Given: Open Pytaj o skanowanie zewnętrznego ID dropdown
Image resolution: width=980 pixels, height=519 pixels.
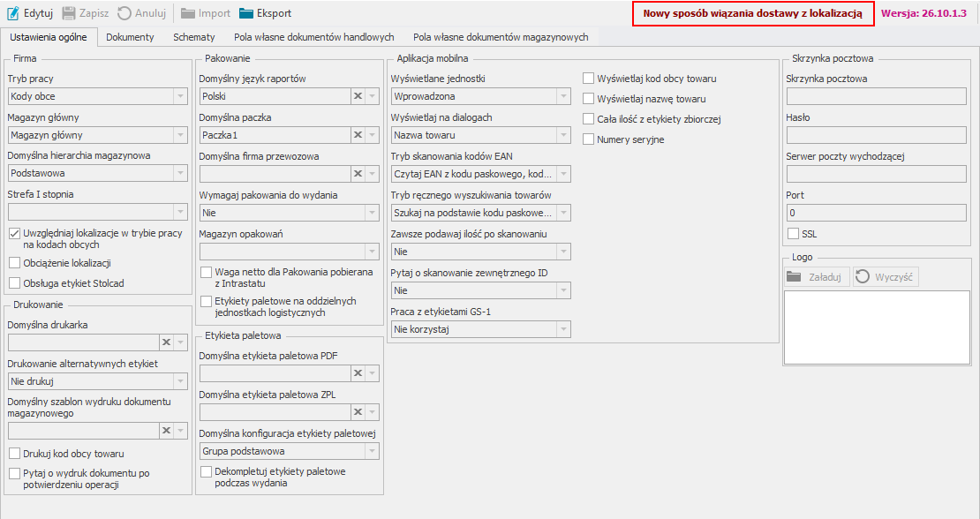Looking at the screenshot, I should click(564, 290).
